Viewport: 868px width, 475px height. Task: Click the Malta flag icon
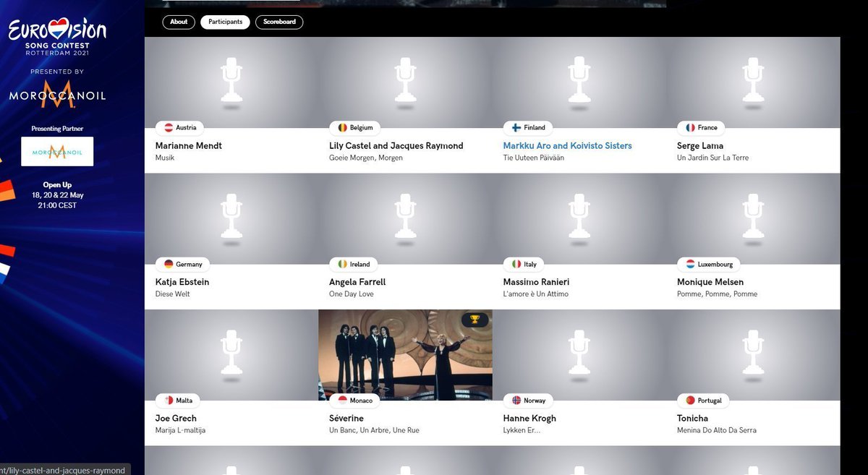click(x=168, y=401)
